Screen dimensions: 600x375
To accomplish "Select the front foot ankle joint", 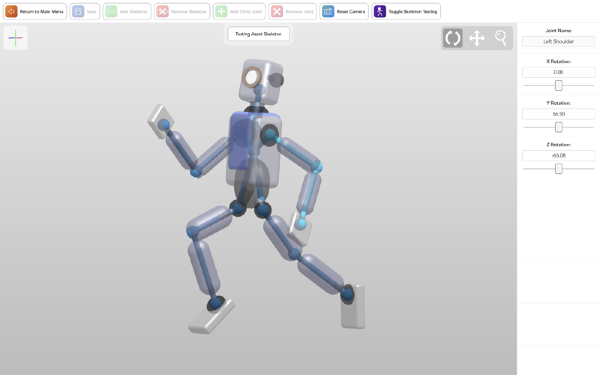I will coord(216,303).
